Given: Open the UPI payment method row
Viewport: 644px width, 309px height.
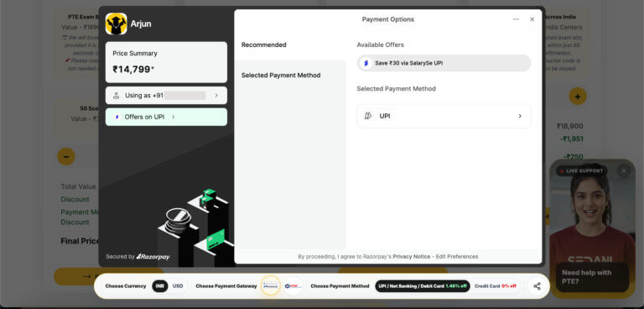Looking at the screenshot, I should tap(444, 116).
